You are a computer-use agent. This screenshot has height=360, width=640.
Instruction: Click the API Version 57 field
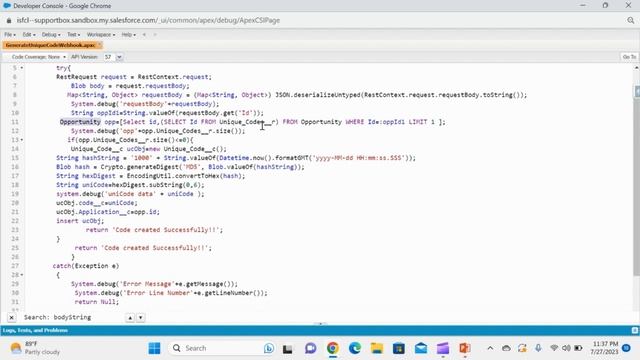pos(109,57)
